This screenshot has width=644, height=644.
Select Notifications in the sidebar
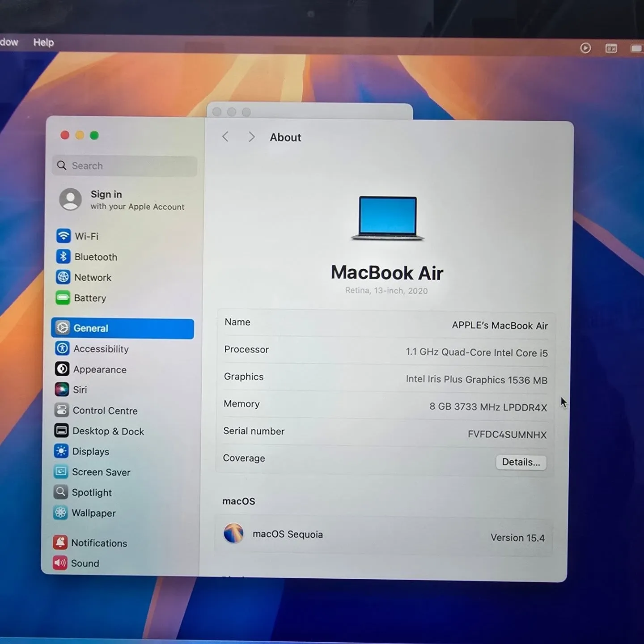coord(119,543)
